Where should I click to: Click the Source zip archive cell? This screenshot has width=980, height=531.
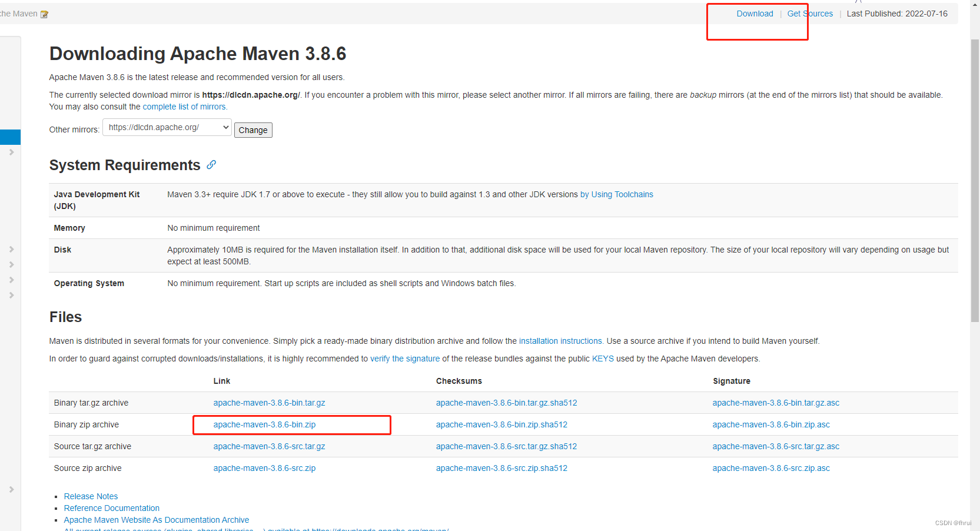click(x=88, y=468)
